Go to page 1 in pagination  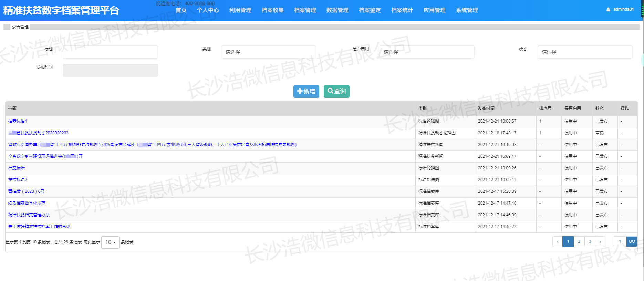568,241
